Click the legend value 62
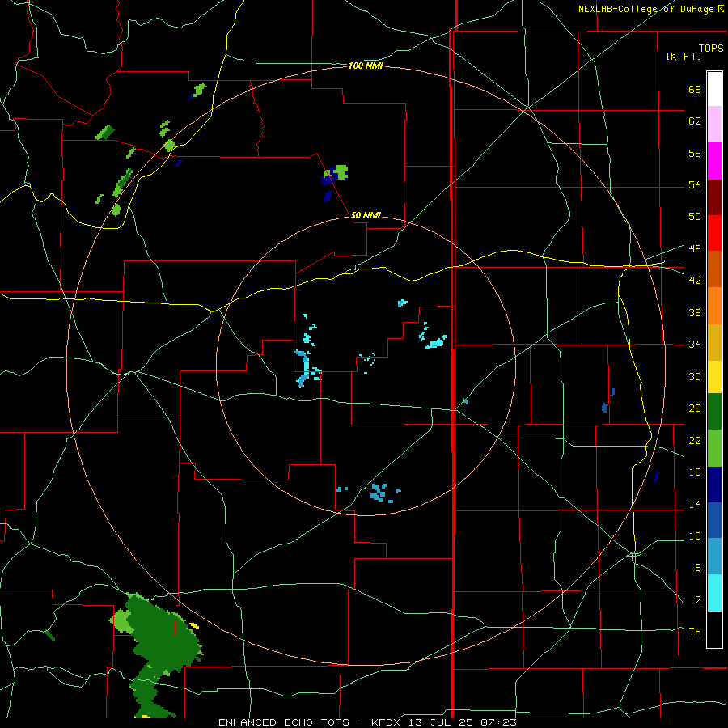The width and height of the screenshot is (728, 728). tap(695, 121)
